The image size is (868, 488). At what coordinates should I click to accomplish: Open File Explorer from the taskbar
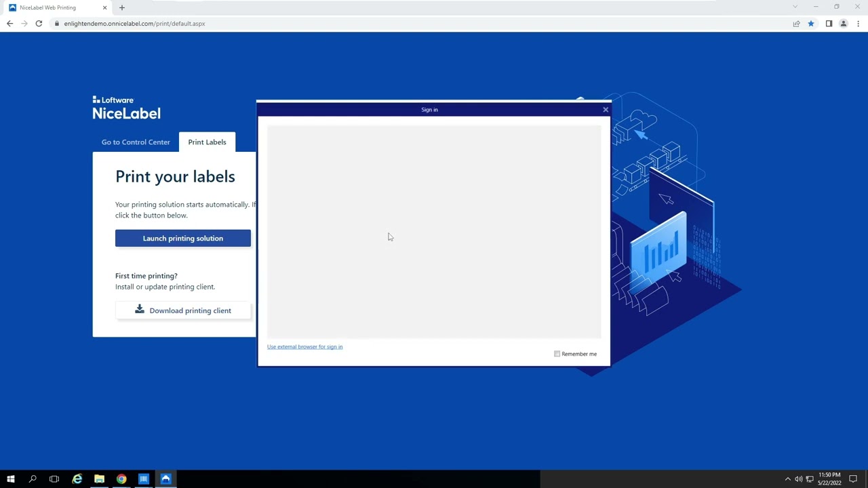click(99, 479)
